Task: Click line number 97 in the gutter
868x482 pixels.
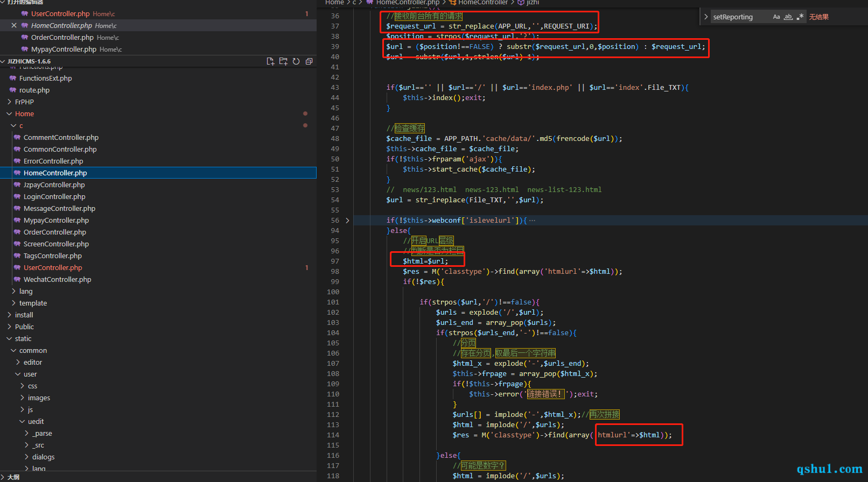Action: coord(335,261)
